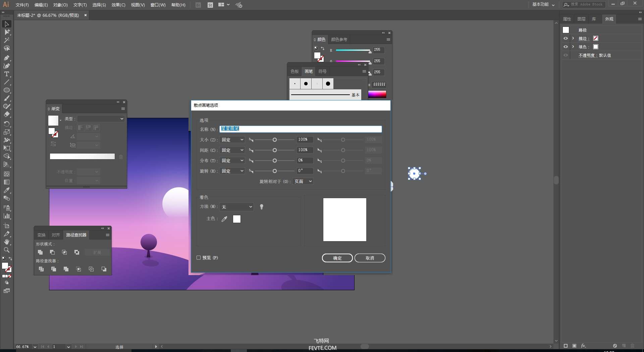Image resolution: width=644 pixels, height=352 pixels.
Task: Select the Eraser tool
Action: pyautogui.click(x=7, y=115)
